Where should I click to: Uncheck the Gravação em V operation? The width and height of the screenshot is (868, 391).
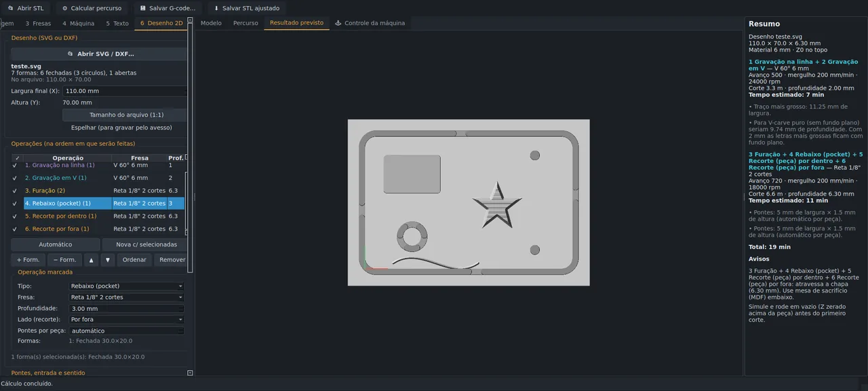15,178
